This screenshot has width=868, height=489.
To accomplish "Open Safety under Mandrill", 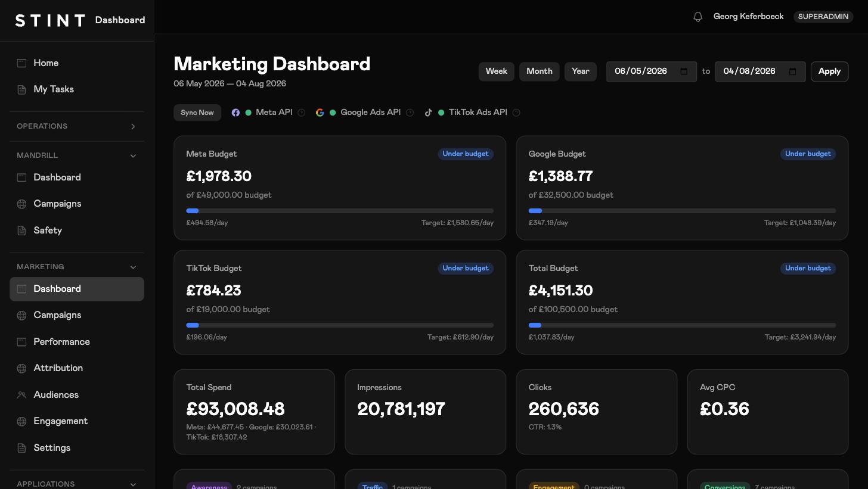I will pos(77,231).
